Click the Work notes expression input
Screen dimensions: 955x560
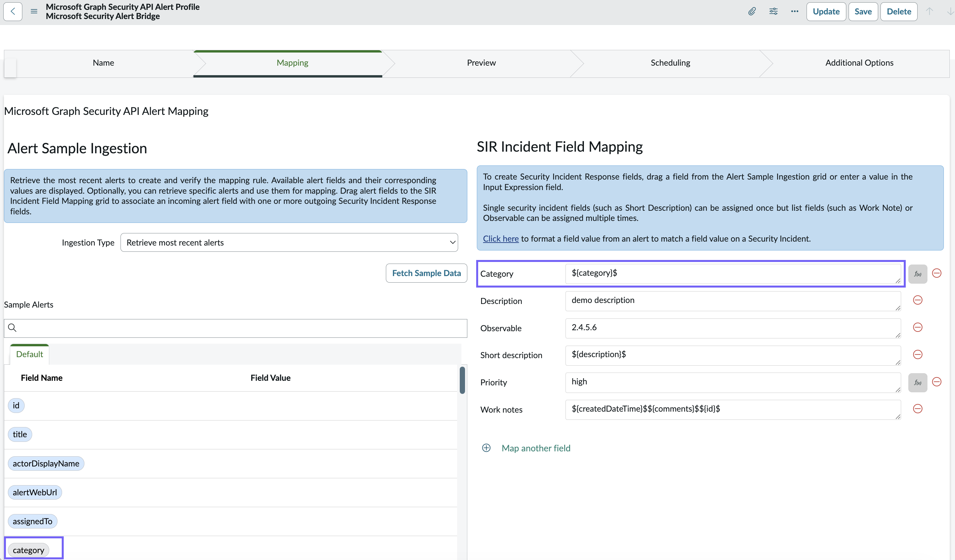(733, 410)
